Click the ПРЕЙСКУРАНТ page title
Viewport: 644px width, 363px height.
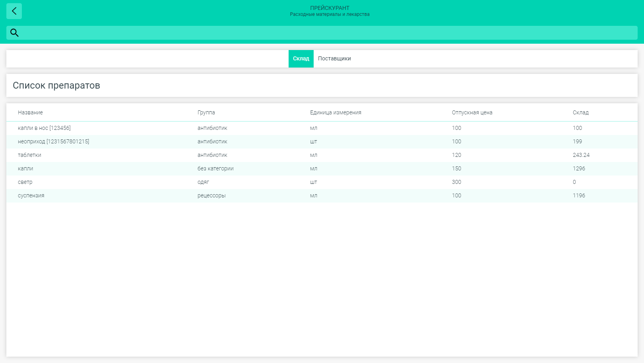coord(330,8)
